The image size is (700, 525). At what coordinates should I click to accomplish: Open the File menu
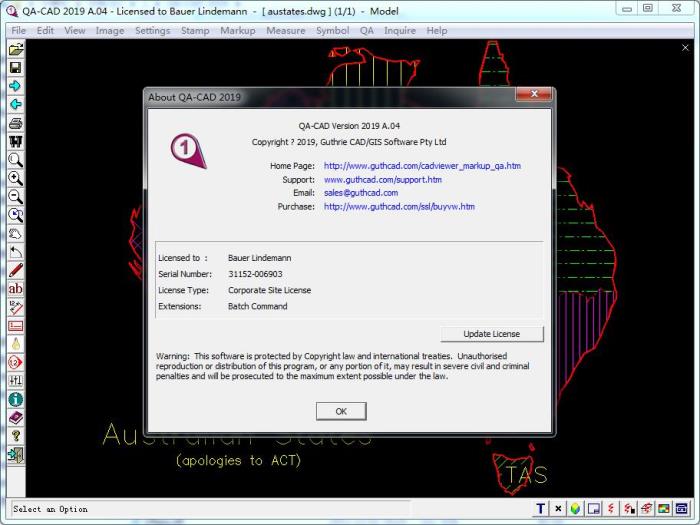tap(18, 30)
